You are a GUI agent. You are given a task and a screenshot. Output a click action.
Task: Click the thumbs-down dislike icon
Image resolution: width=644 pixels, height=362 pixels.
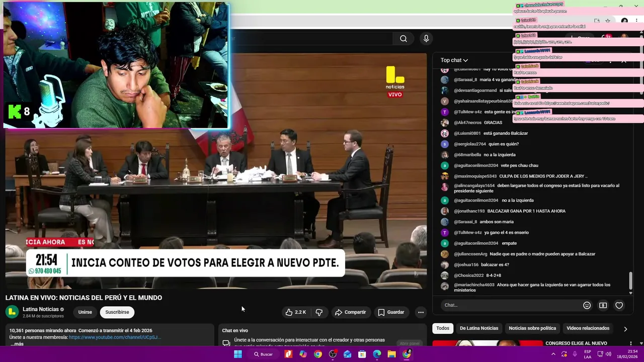tap(319, 312)
